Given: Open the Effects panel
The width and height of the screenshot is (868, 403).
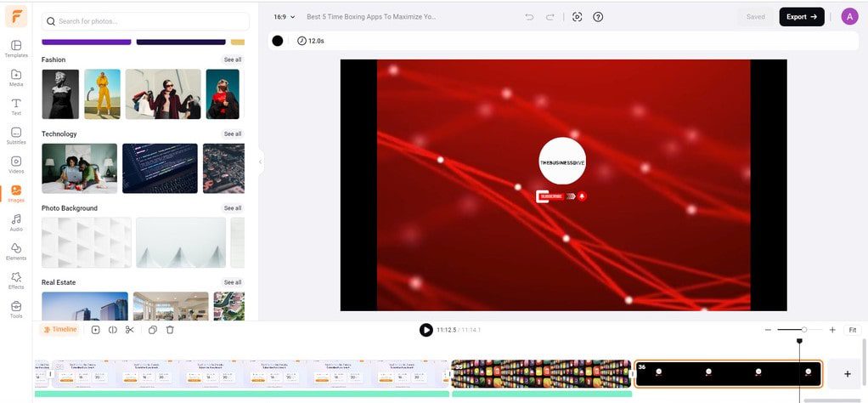Looking at the screenshot, I should point(16,279).
